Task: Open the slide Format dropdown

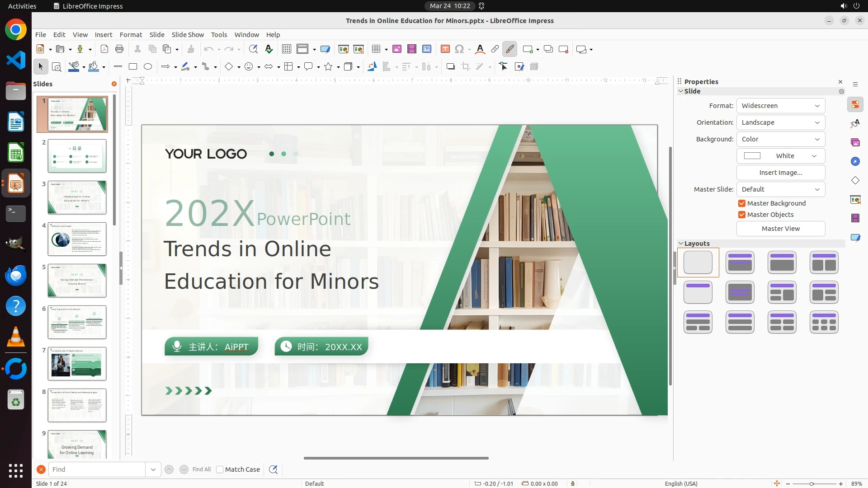Action: 780,106
